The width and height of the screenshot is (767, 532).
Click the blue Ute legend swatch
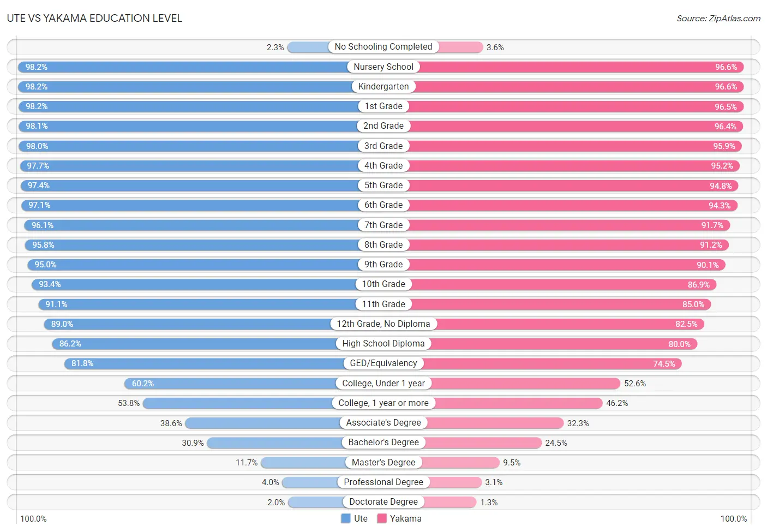click(345, 518)
